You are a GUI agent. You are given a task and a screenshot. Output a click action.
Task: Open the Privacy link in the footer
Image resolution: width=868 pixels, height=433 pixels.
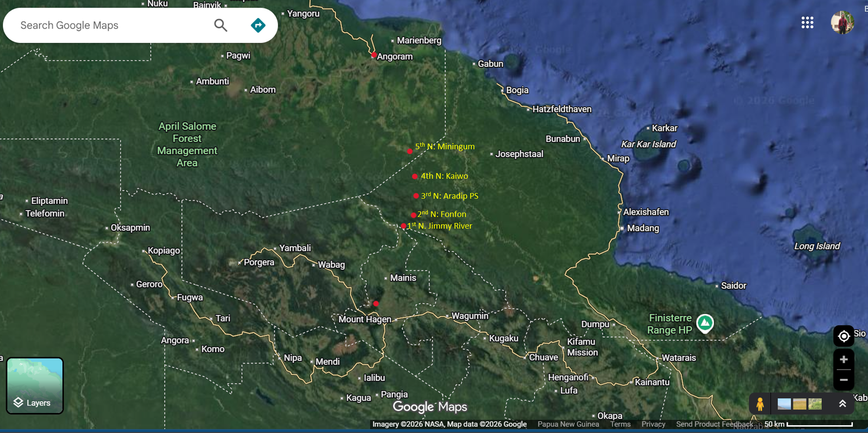tap(653, 424)
